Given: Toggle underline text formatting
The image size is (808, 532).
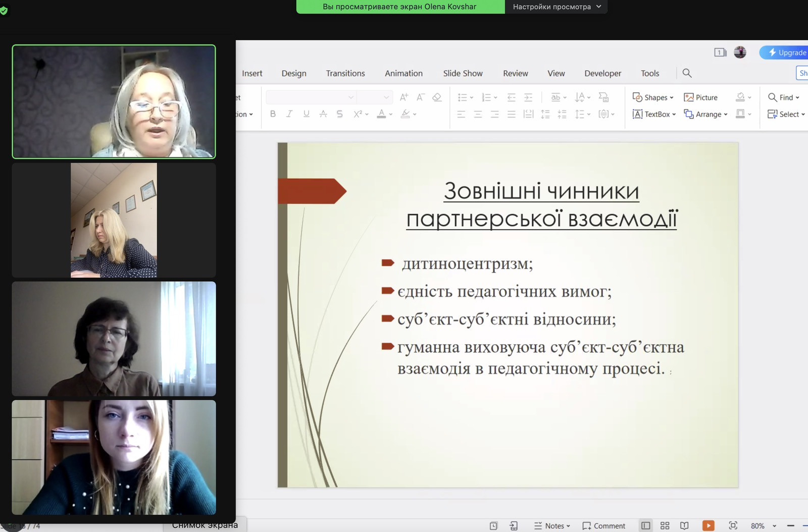Looking at the screenshot, I should click(x=306, y=114).
